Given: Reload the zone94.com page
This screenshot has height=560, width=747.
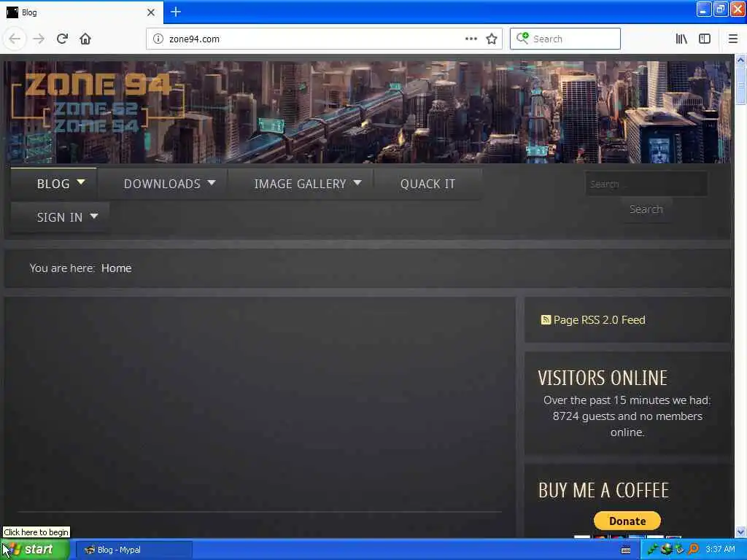Looking at the screenshot, I should 62,39.
